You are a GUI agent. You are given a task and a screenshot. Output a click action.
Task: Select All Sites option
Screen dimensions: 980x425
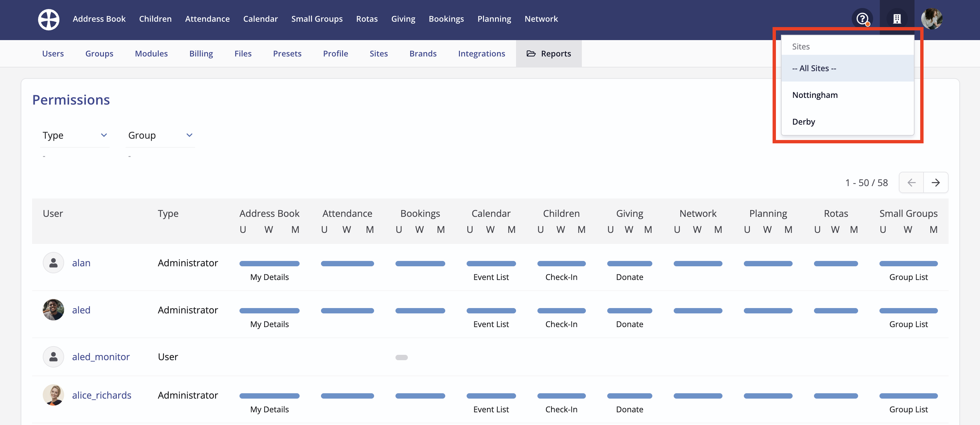(847, 68)
